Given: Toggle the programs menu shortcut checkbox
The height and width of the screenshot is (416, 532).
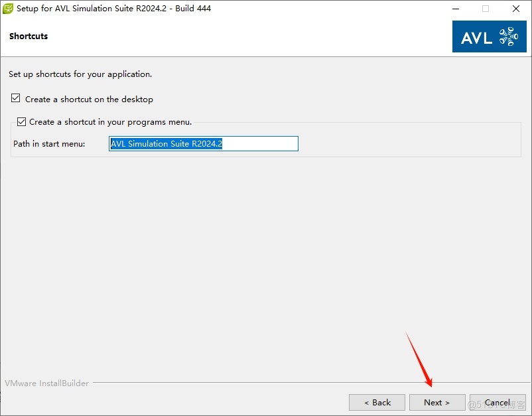Looking at the screenshot, I should [21, 121].
